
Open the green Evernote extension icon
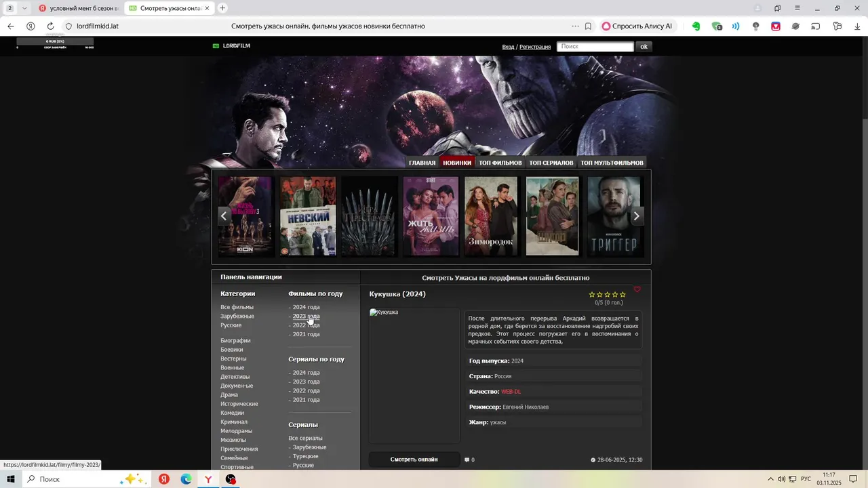pos(696,26)
